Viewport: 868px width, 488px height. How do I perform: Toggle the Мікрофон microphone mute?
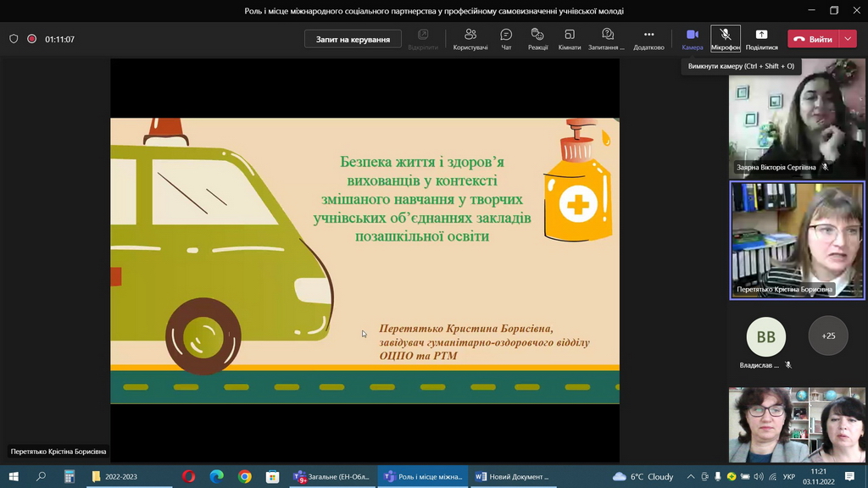(726, 38)
